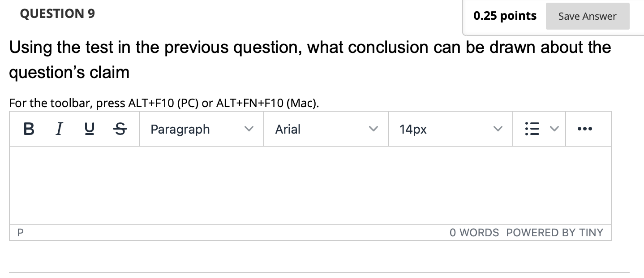Viewport: 644px width, 278px height.
Task: Click the QUESTION 9 heading
Action: tap(57, 14)
